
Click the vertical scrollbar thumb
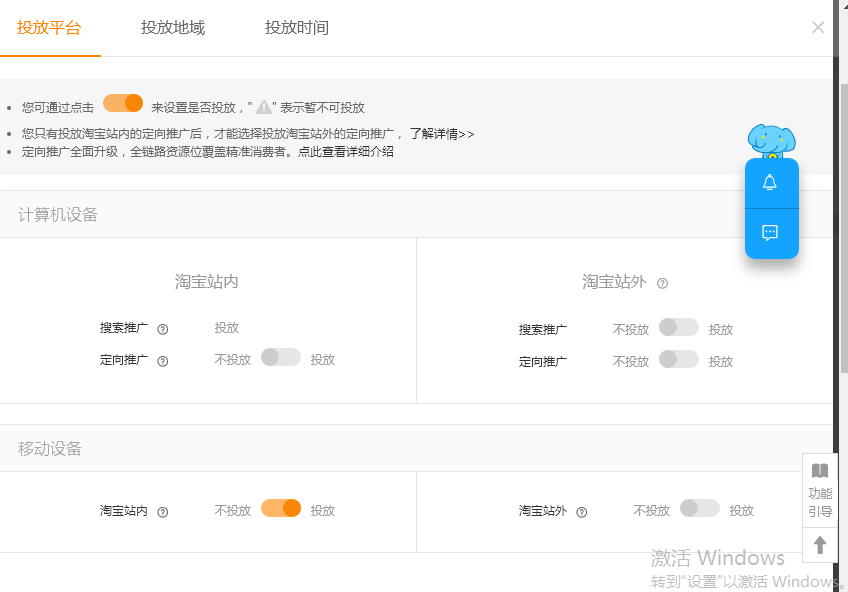pos(844,228)
